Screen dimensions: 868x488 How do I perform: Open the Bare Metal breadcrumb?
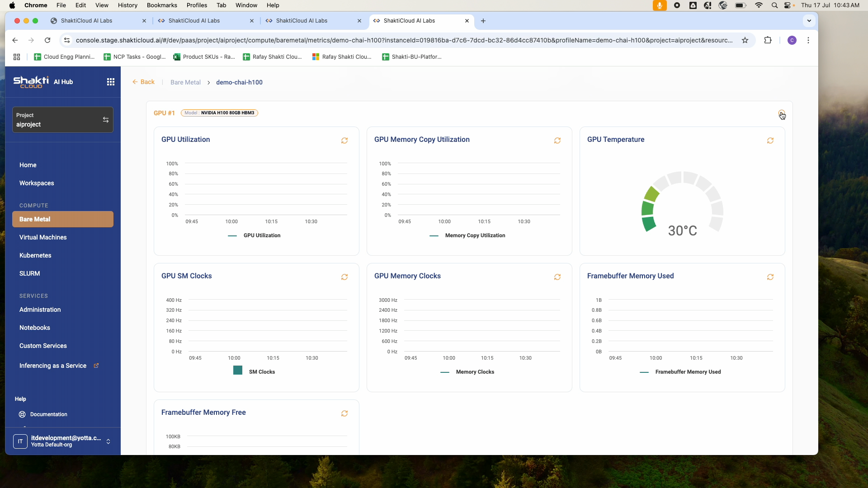pos(185,82)
